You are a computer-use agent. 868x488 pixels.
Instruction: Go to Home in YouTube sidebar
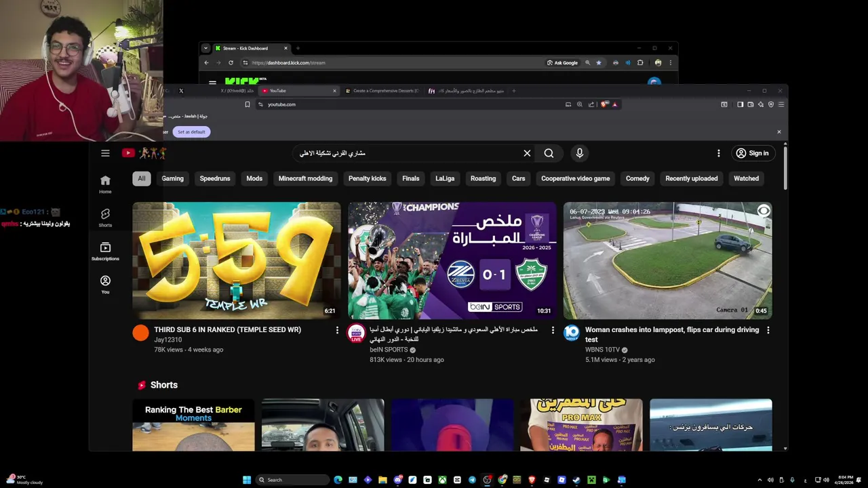105,184
